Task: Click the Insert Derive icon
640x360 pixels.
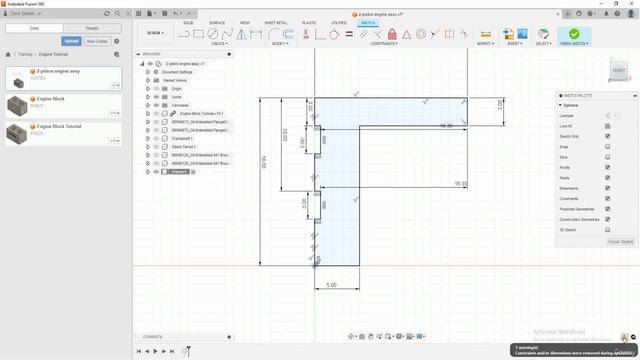Action: click(x=508, y=34)
